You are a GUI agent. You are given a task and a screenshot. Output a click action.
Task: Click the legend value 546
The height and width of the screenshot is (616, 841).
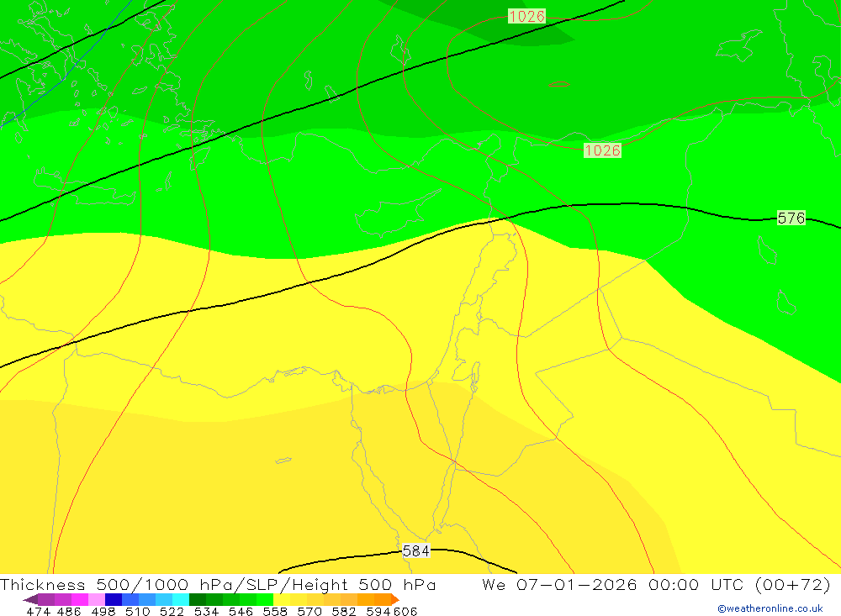(241, 612)
